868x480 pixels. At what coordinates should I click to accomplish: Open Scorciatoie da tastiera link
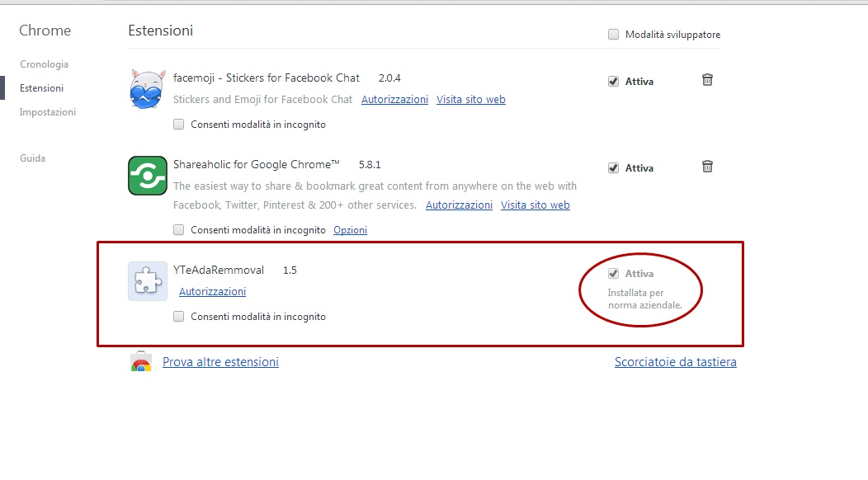(x=676, y=361)
